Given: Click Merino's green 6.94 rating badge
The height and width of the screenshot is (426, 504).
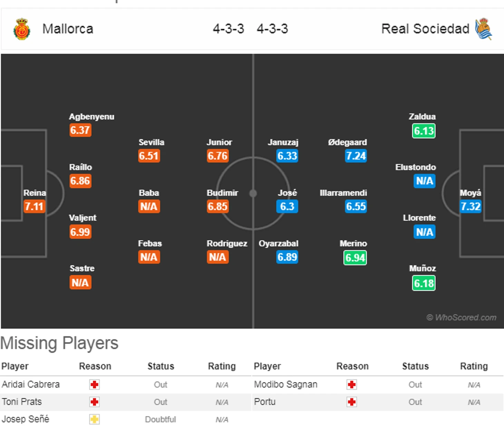Looking at the screenshot, I should 355,258.
